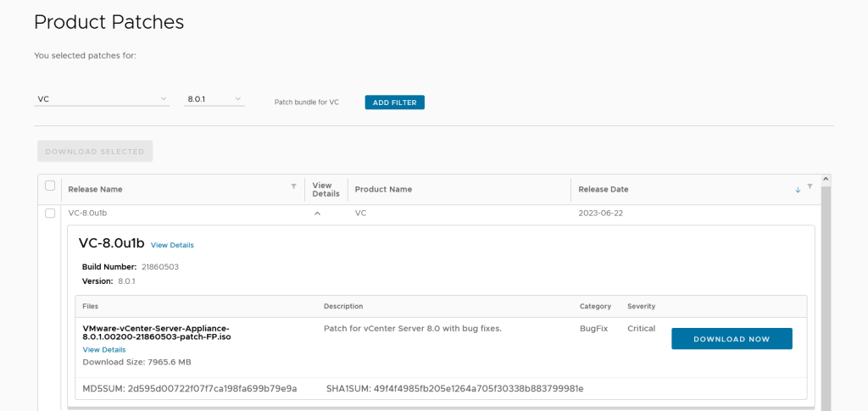Click the Severity column header
The height and width of the screenshot is (411, 868).
pos(641,306)
